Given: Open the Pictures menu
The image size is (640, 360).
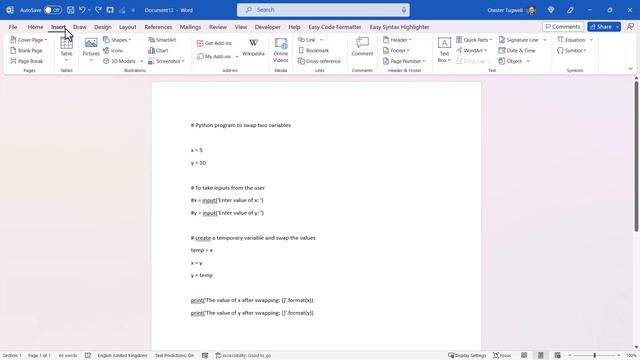Looking at the screenshot, I should pos(91,49).
